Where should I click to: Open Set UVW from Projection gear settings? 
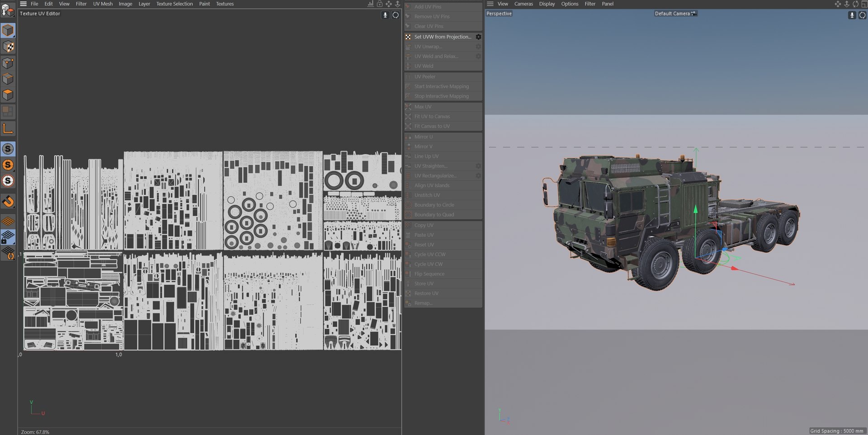(x=478, y=37)
